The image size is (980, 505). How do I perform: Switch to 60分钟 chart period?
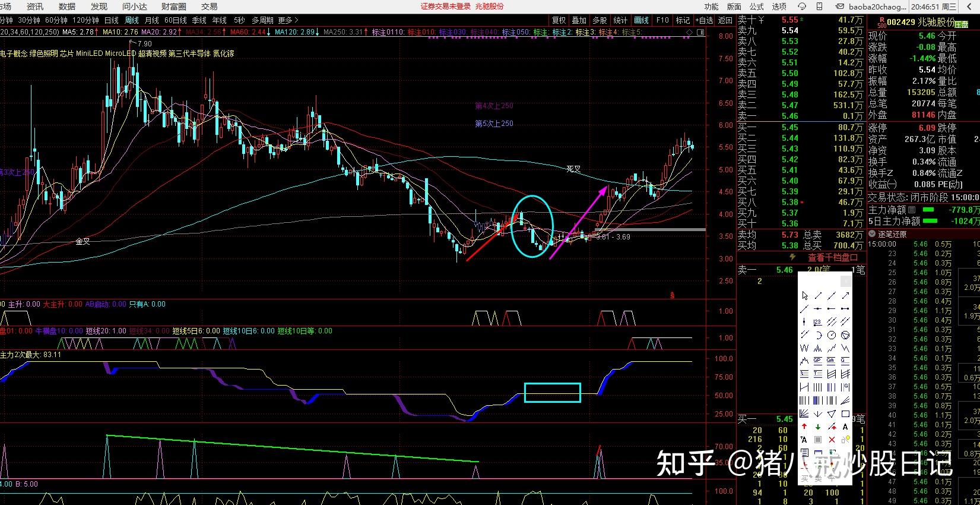[56, 20]
